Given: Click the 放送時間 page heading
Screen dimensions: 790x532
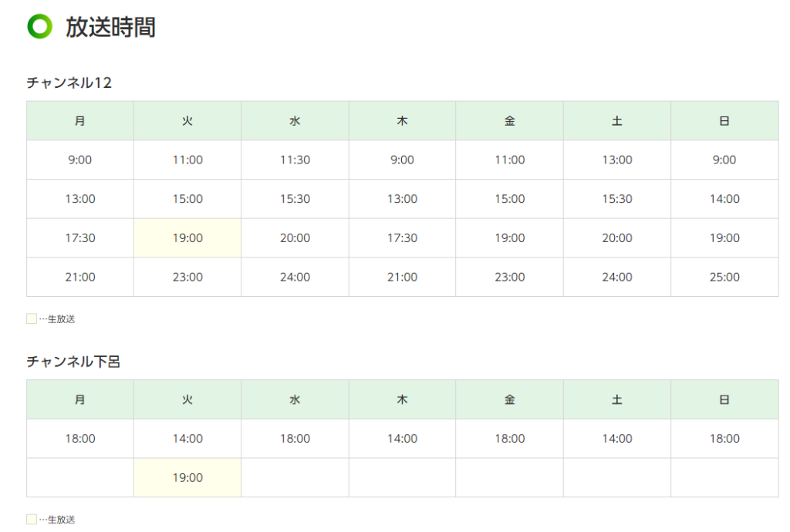Looking at the screenshot, I should tap(110, 28).
